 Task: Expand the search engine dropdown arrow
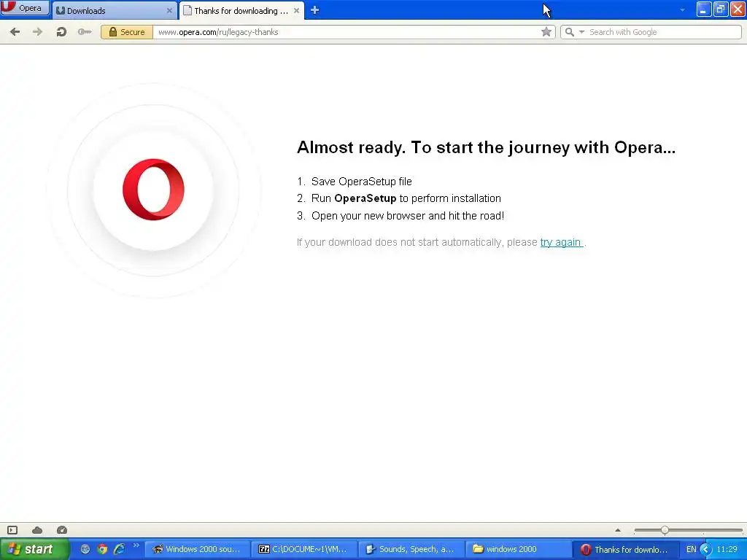tap(581, 32)
